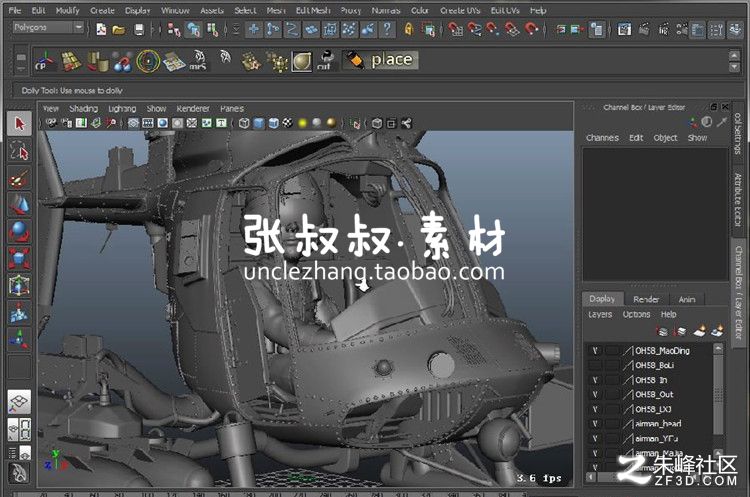750x497 pixels.
Task: Switch to single perspective view layout
Action: pos(19,402)
